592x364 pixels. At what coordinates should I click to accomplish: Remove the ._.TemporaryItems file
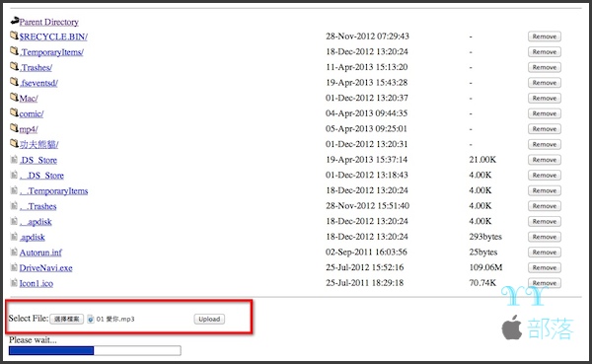tap(545, 190)
